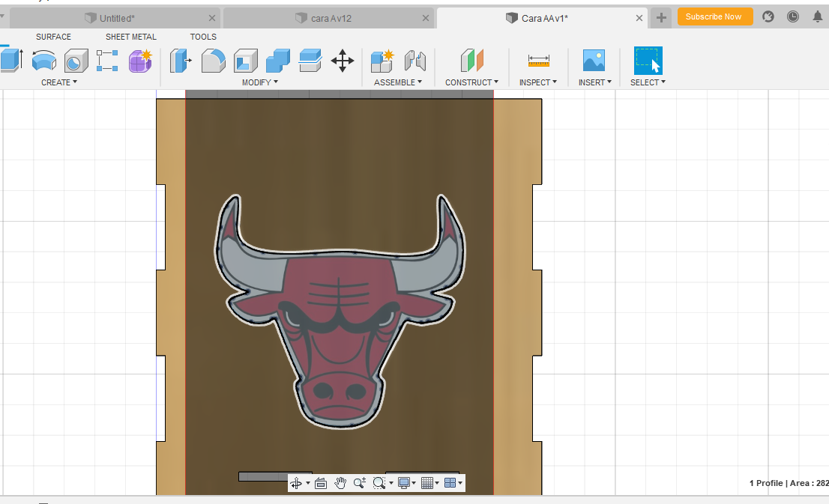Click the picture icon above INSERT
The height and width of the screenshot is (504, 829).
(594, 61)
